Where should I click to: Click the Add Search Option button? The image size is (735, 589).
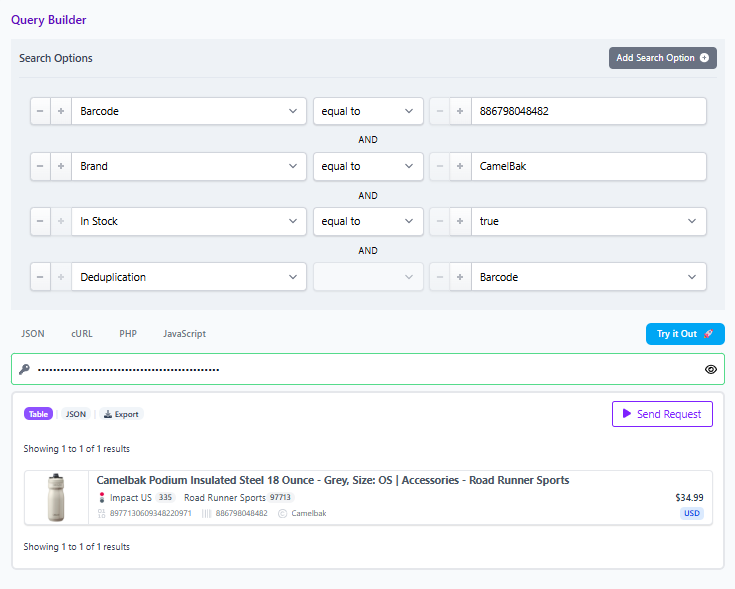[662, 58]
